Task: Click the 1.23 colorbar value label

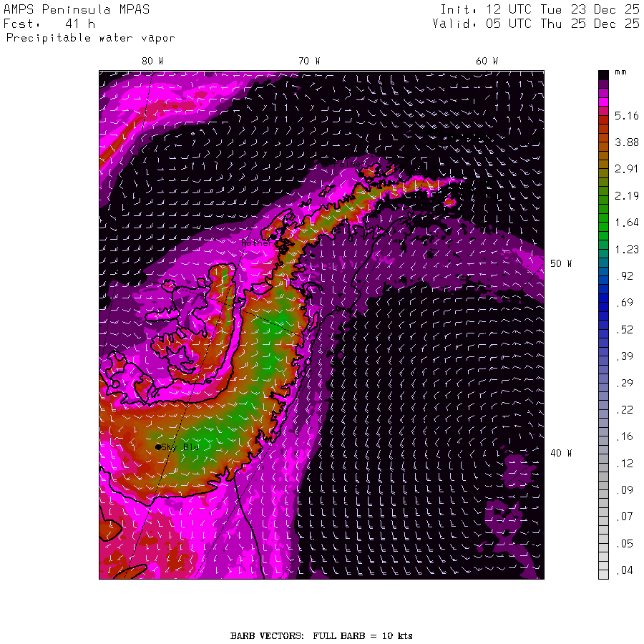Action: 627,249
